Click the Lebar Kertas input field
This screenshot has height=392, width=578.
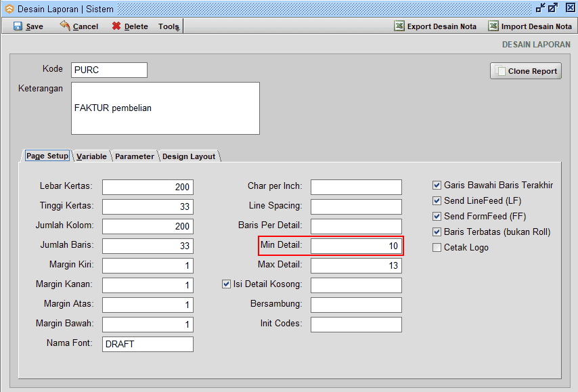pos(148,187)
